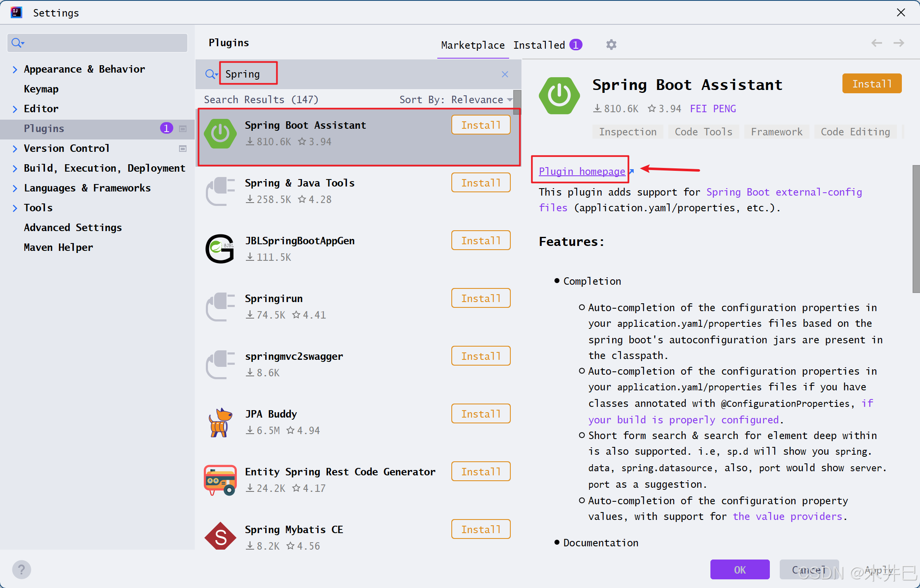Expand the Version Control settings node

click(x=15, y=149)
